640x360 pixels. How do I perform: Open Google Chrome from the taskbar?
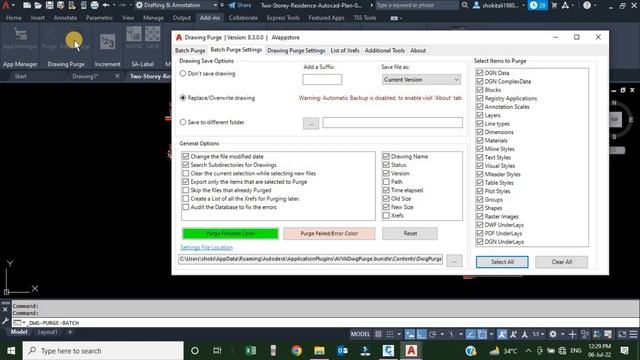[297, 351]
